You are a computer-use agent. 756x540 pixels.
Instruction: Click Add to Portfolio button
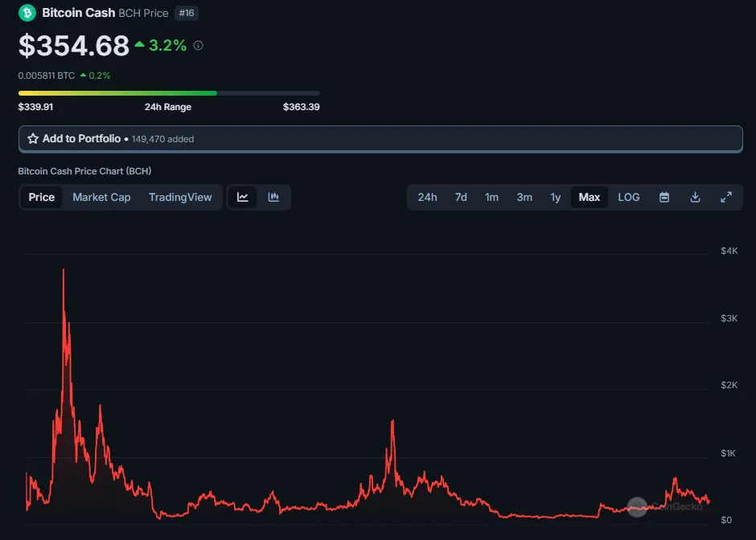pyautogui.click(x=380, y=139)
